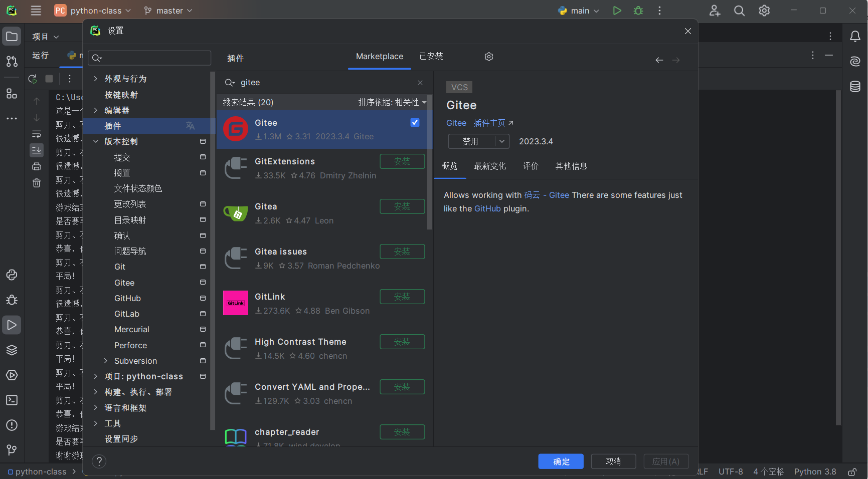868x479 pixels.
Task: Click the gitee plugin search field
Action: [x=326, y=83]
